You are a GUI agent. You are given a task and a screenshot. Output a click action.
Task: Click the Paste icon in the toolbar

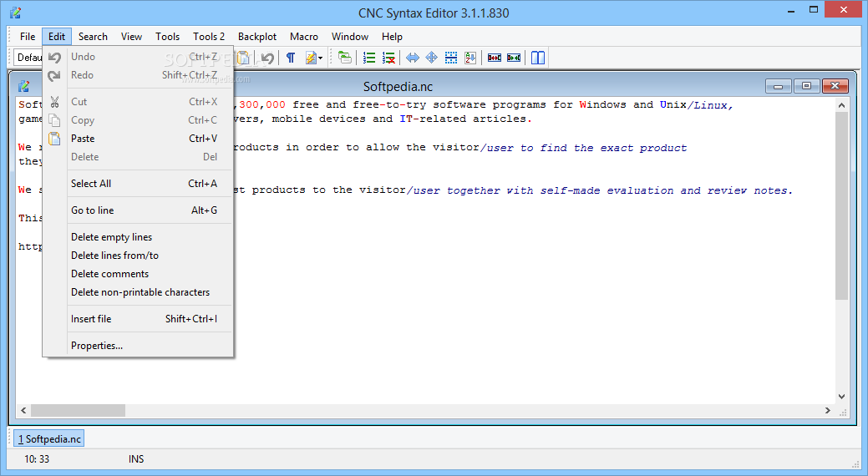[x=244, y=58]
